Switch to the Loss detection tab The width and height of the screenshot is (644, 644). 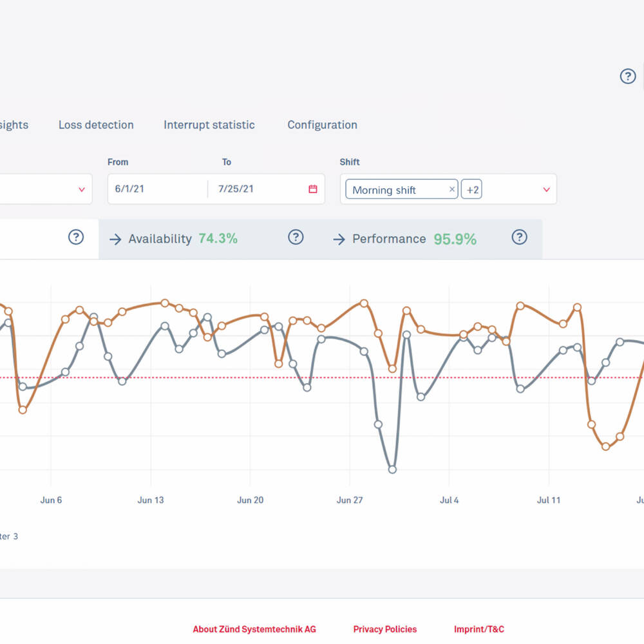pos(96,125)
